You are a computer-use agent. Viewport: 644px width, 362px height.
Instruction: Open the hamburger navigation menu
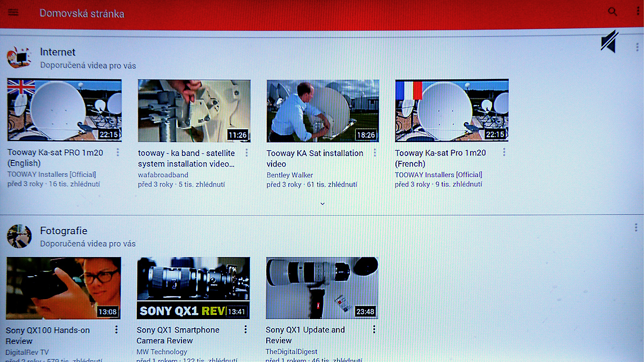click(x=13, y=12)
